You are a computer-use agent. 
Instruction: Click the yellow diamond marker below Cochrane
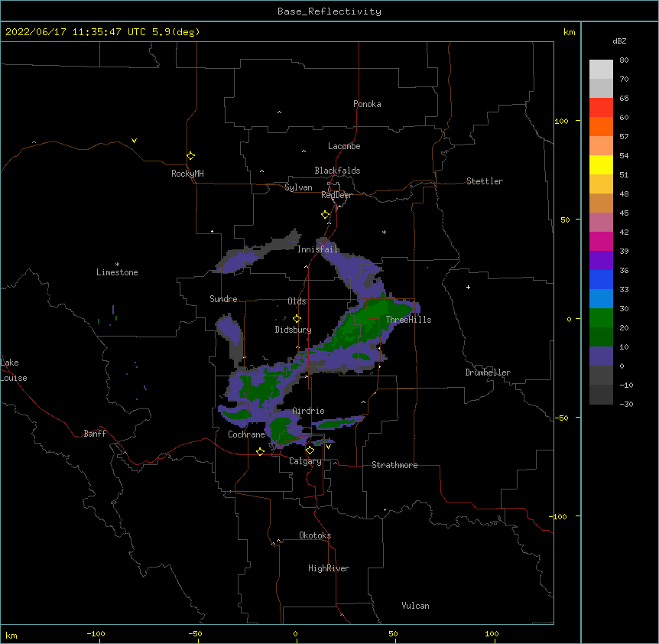(260, 451)
